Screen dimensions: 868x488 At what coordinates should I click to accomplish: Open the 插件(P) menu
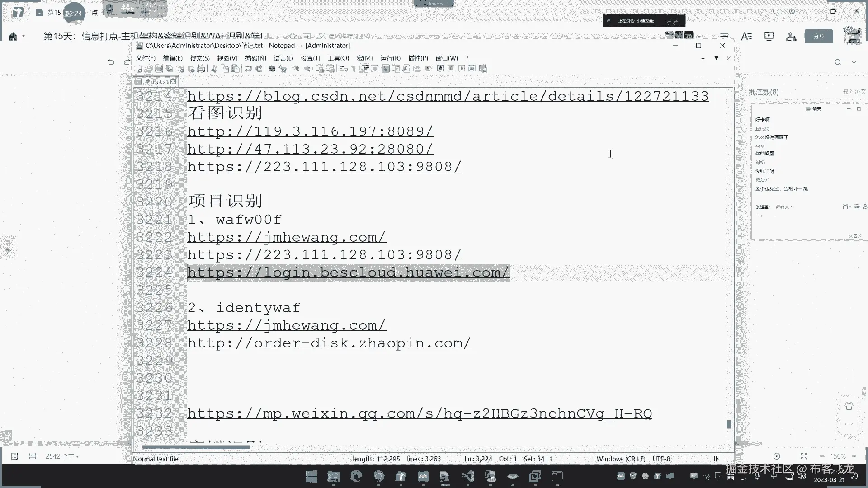click(417, 58)
